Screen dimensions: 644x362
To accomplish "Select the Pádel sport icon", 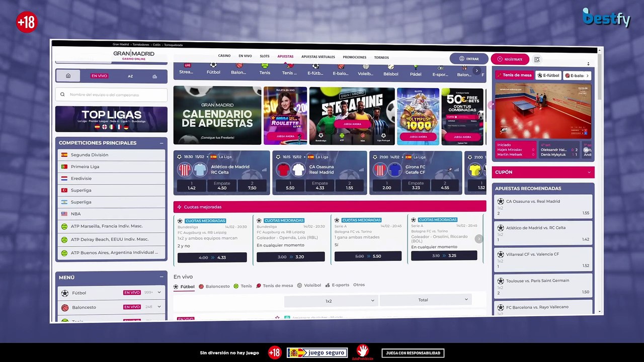I will [x=416, y=70].
